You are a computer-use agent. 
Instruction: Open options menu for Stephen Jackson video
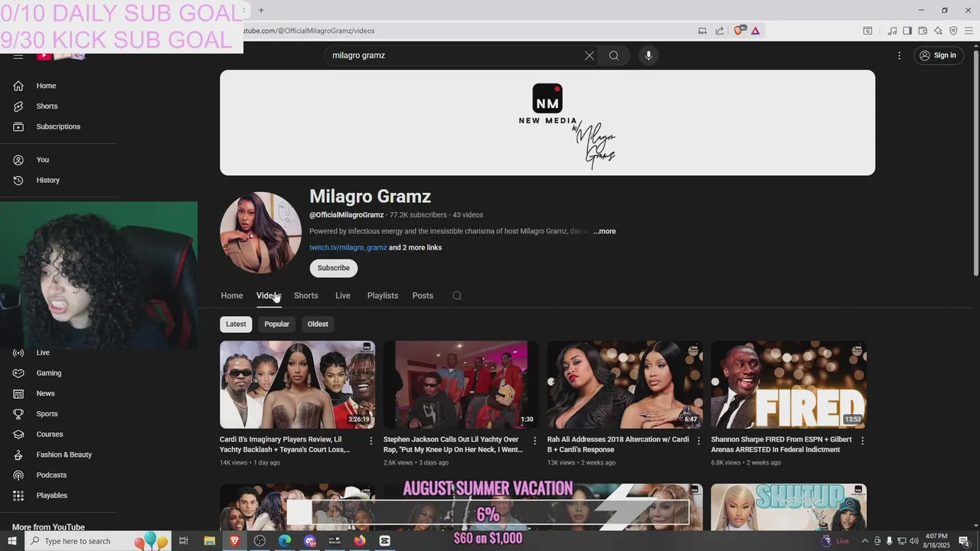tap(535, 441)
